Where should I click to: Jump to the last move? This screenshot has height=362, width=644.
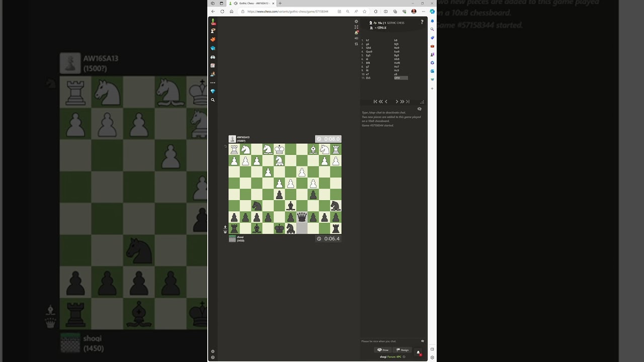(x=408, y=102)
